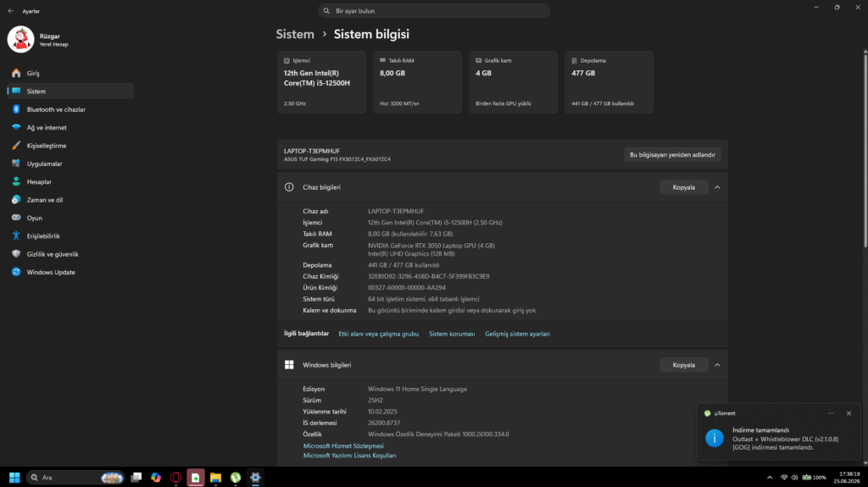Dismiss the µTorrent notification with X
The width and height of the screenshot is (868, 487).
(849, 413)
